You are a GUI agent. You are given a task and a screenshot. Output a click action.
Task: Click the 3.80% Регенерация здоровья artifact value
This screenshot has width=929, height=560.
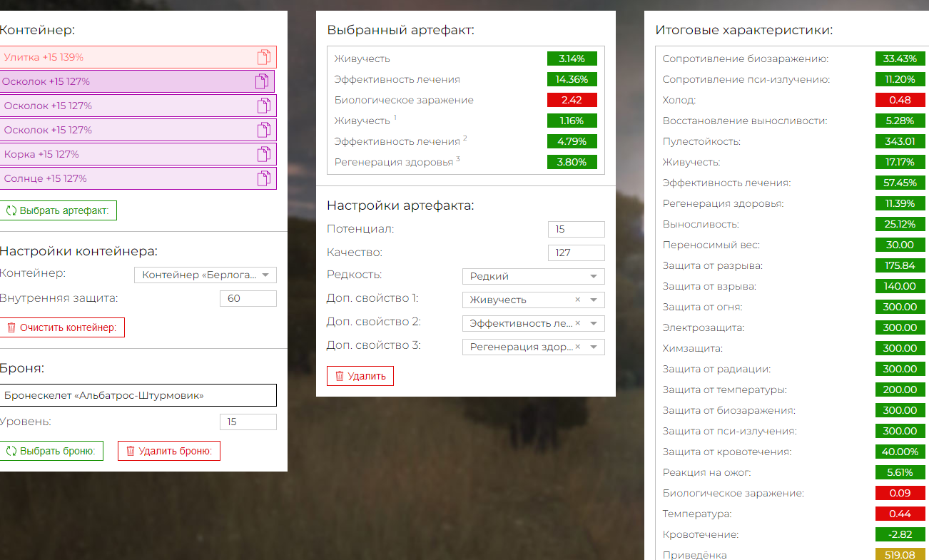pos(572,163)
